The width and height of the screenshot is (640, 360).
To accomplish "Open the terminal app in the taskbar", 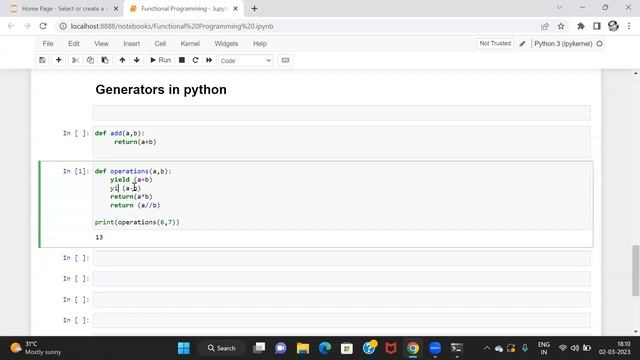I will coord(456,348).
